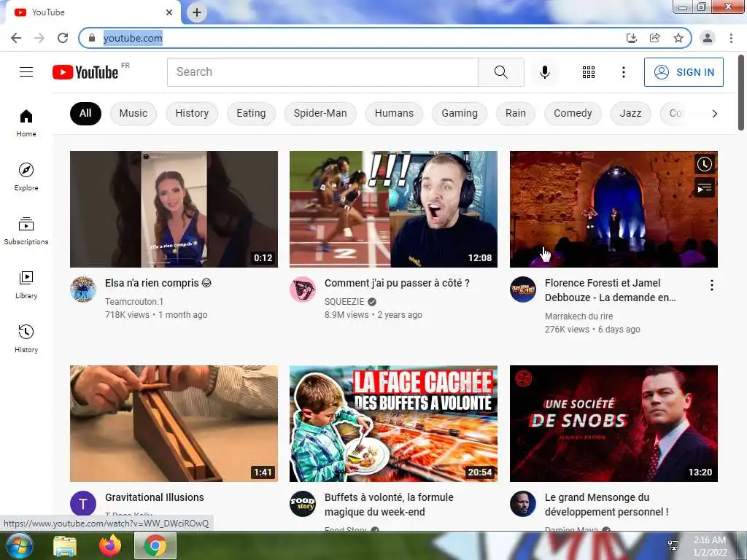Open Subscriptions in the sidebar
Viewport: 747px width, 560px height.
tap(26, 231)
